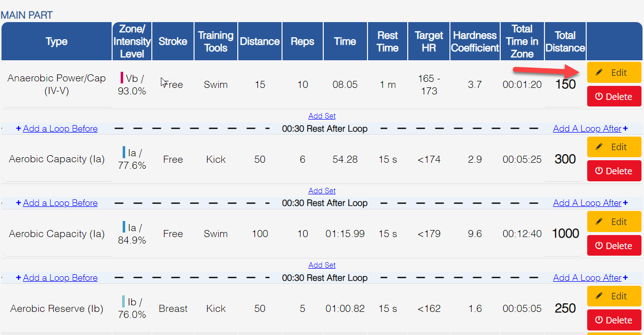Select the Hardness Coefficient column header
The image size is (644, 335).
(475, 42)
